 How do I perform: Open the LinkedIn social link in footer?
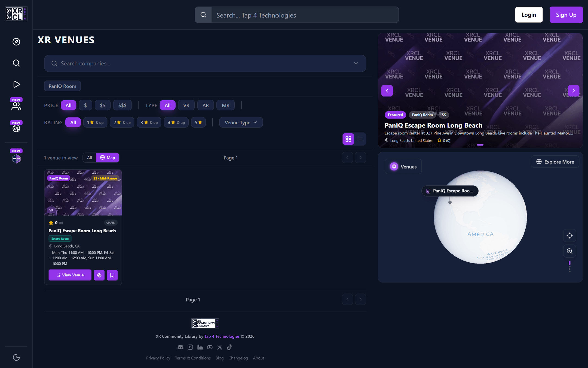tap(200, 347)
